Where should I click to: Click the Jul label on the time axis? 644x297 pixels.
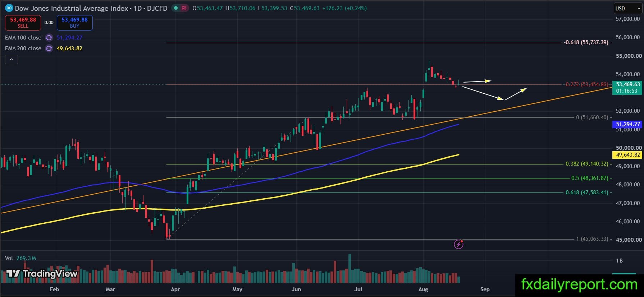coord(358,289)
